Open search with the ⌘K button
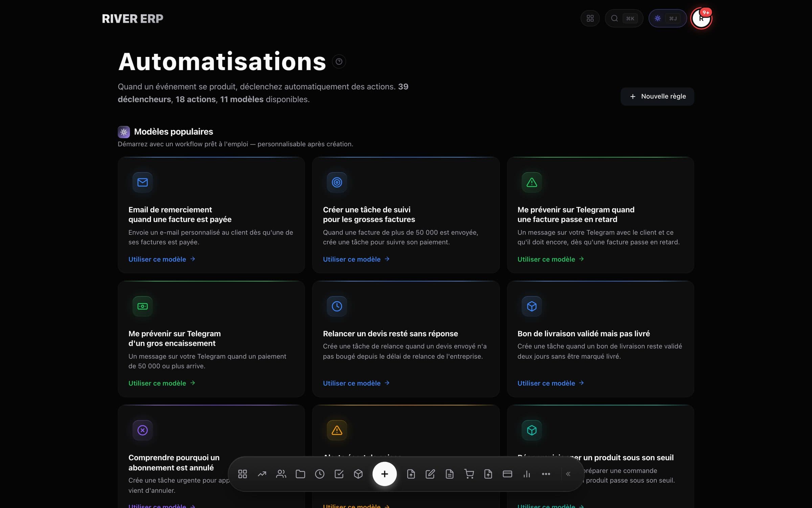812x508 pixels. (x=624, y=18)
